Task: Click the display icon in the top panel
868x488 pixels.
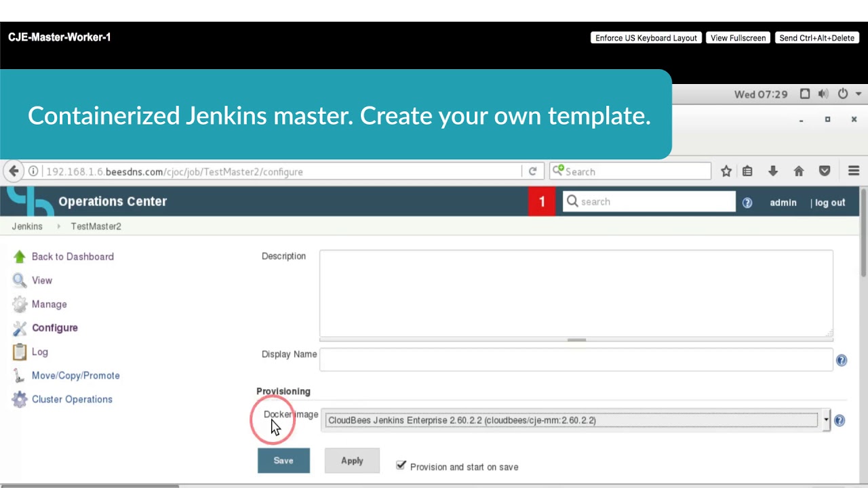Action: click(805, 94)
